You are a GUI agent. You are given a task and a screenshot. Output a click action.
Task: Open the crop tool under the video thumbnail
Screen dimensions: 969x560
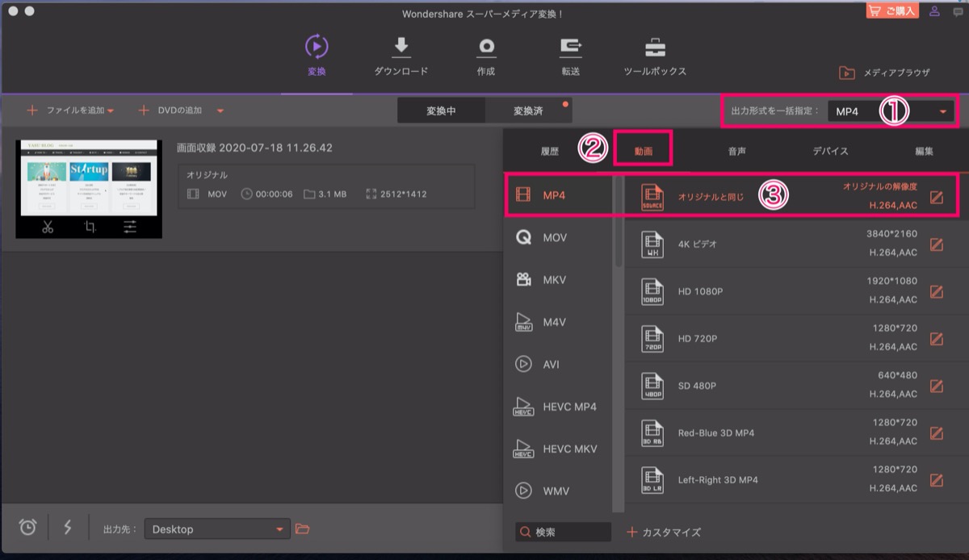[x=90, y=227]
